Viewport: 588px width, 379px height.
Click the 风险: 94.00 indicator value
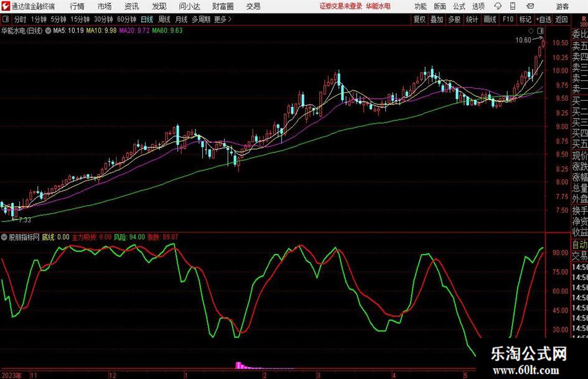point(129,237)
